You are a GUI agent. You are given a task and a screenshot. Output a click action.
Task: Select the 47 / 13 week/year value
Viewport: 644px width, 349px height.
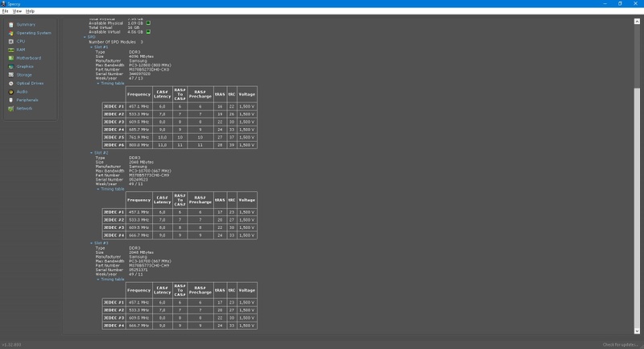point(136,78)
